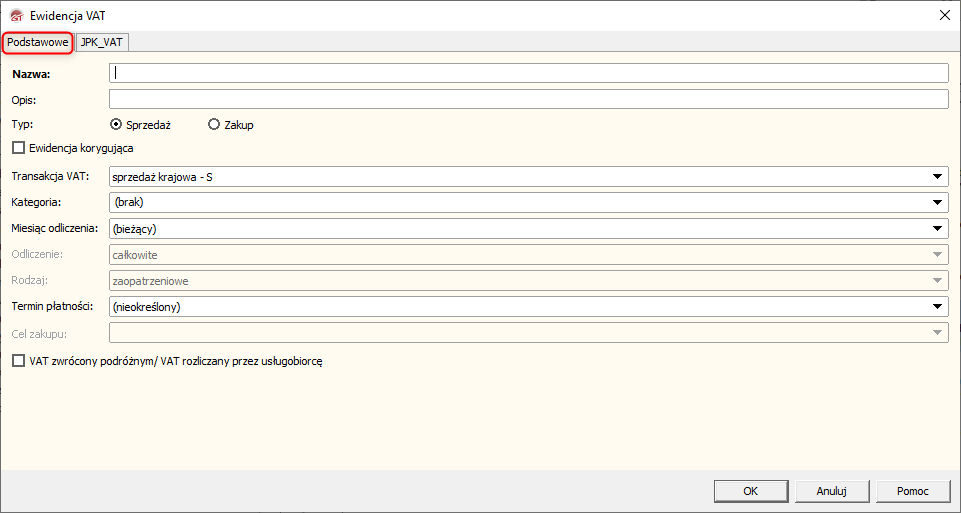
Task: Click the Nazwa text field
Action: tap(528, 73)
